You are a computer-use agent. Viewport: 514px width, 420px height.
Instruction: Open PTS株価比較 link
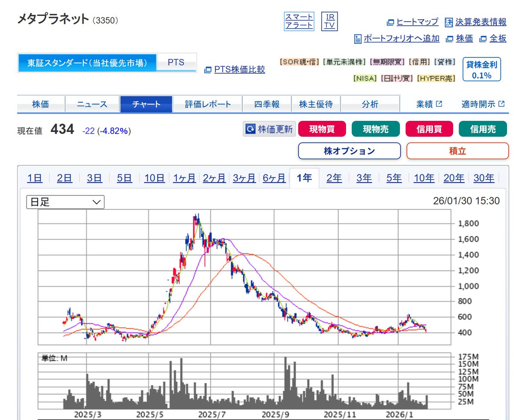[x=239, y=69]
